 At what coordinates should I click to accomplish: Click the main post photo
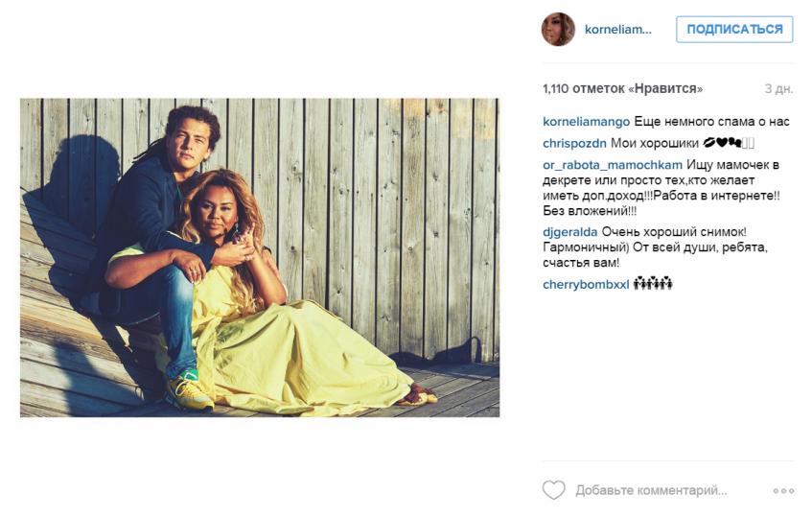coord(260,257)
